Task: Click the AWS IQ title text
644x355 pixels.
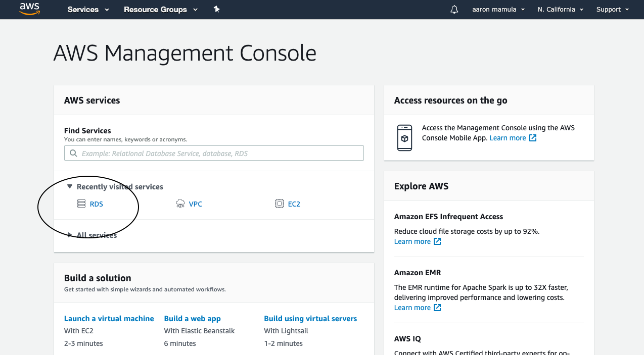Action: 407,339
